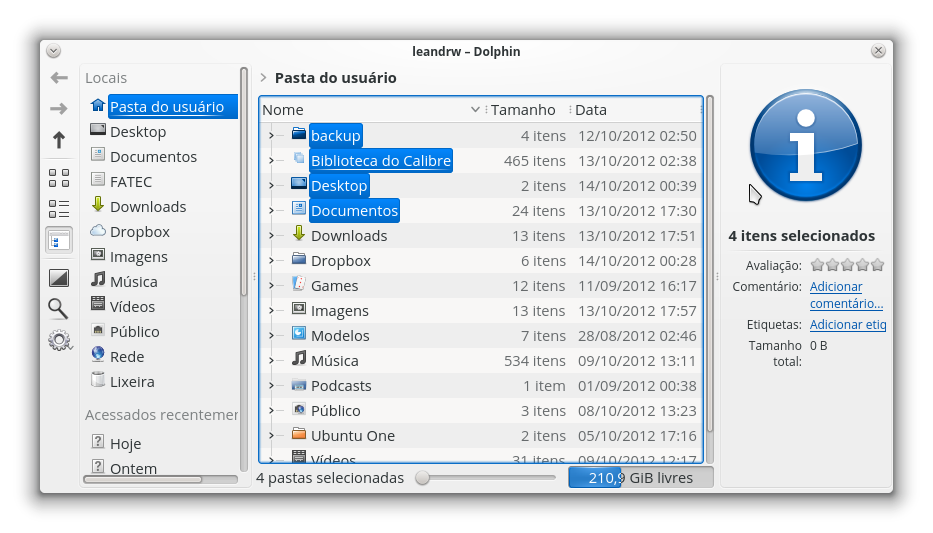Click the Dropbox cloud icon in sidebar
This screenshot has width=933, height=533.
click(x=98, y=231)
